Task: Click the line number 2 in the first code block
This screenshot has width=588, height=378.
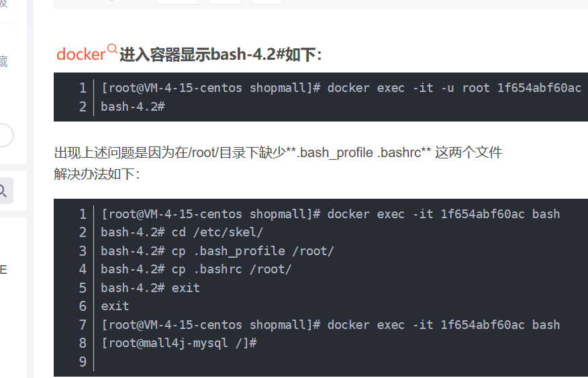Action: tap(83, 107)
